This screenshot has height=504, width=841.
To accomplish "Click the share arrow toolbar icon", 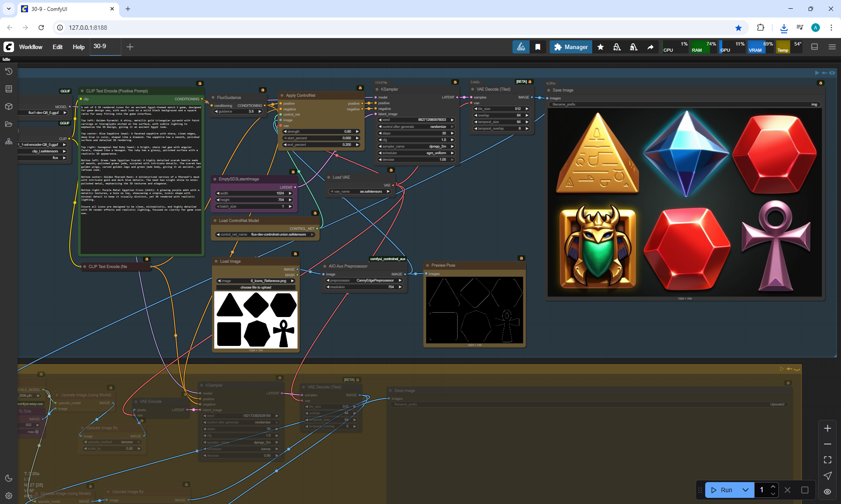I will pos(650,47).
